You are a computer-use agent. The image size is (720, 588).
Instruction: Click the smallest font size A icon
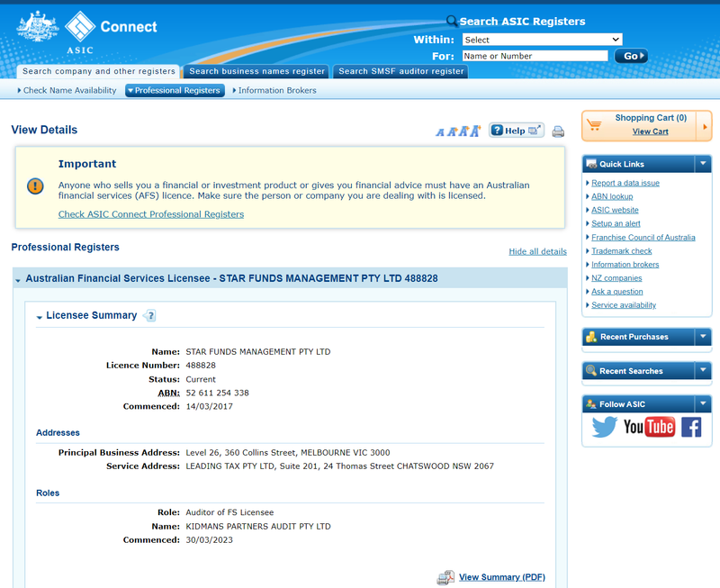click(x=440, y=132)
